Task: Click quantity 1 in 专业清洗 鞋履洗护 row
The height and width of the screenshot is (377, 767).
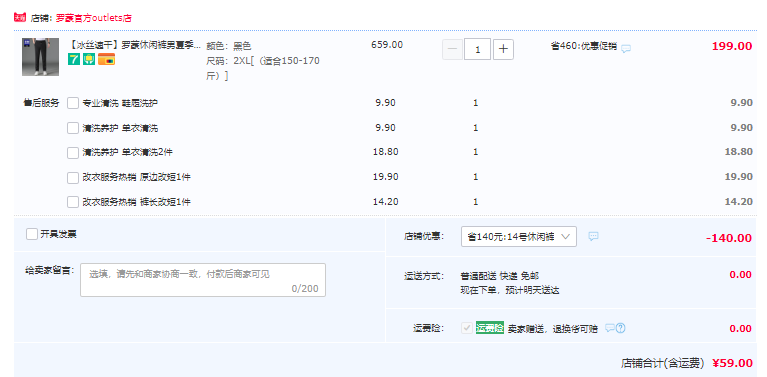Action: coord(475,103)
